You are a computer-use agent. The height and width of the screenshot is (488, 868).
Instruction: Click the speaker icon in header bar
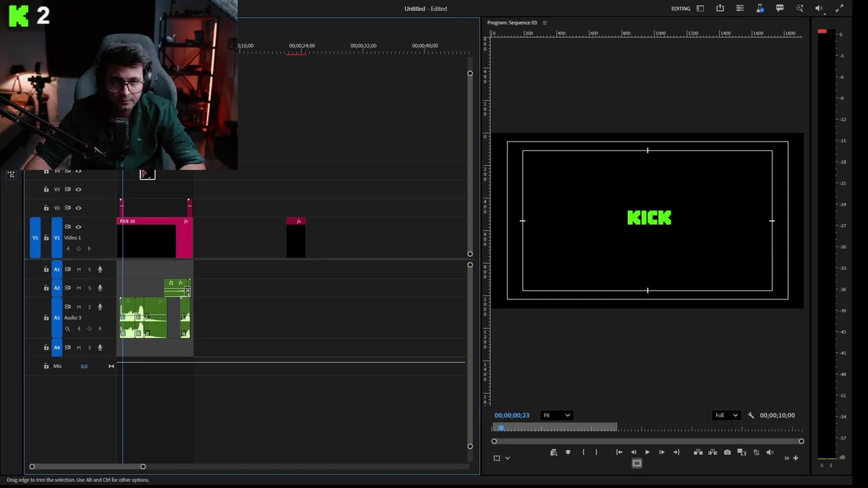tap(819, 9)
